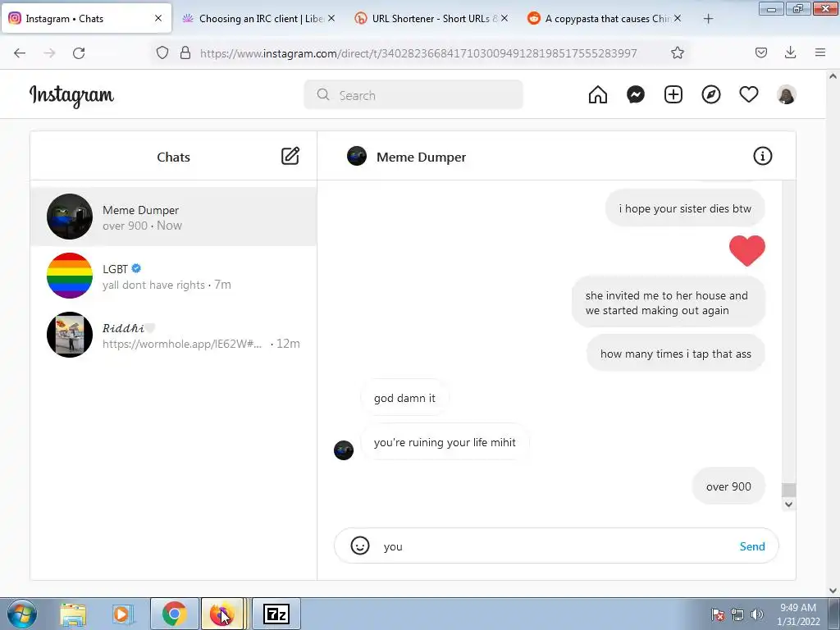Click the Chats heading
The width and height of the screenshot is (840, 630).
point(173,157)
